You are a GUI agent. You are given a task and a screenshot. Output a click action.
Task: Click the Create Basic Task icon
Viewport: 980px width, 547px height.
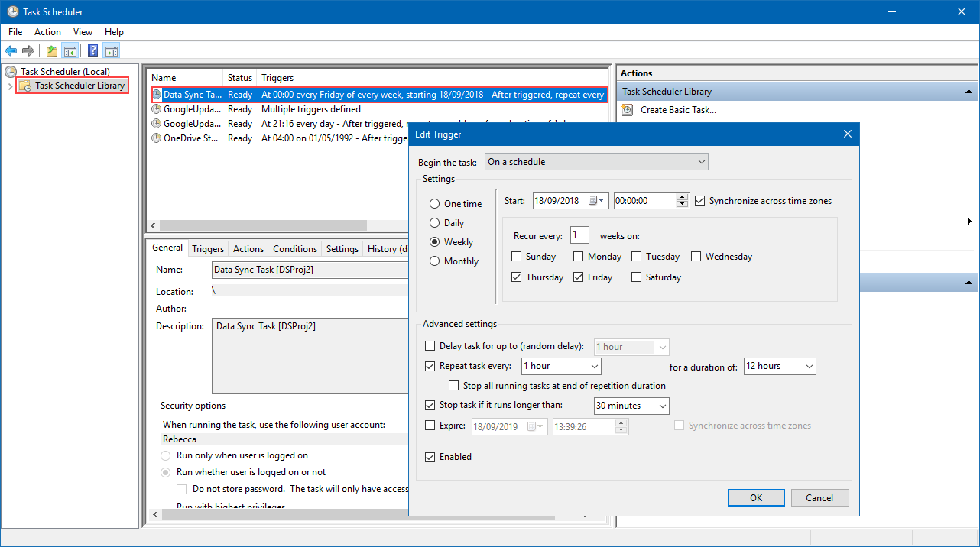[628, 110]
